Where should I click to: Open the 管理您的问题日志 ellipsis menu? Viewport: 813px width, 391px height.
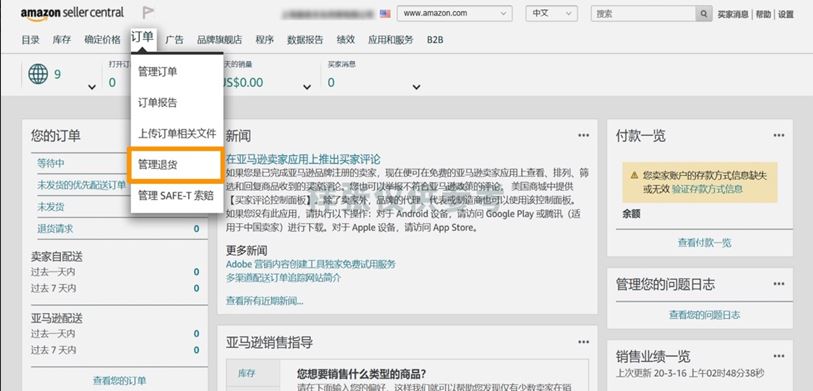779,284
